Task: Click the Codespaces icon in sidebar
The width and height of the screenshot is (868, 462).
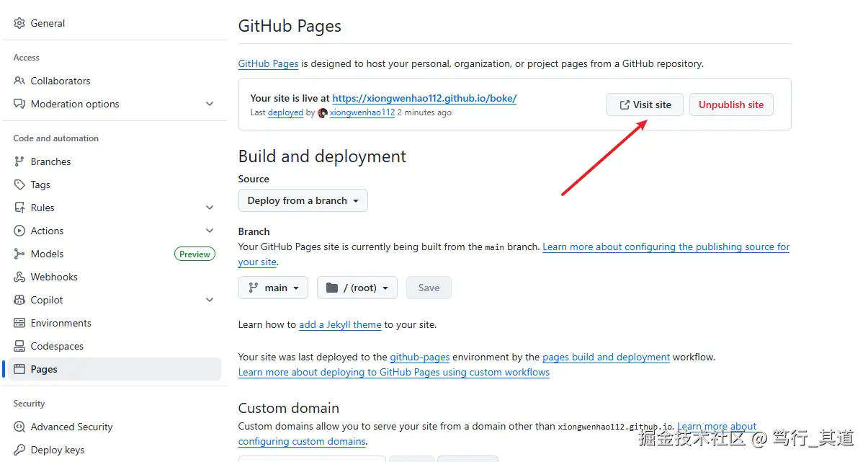Action: coord(19,346)
